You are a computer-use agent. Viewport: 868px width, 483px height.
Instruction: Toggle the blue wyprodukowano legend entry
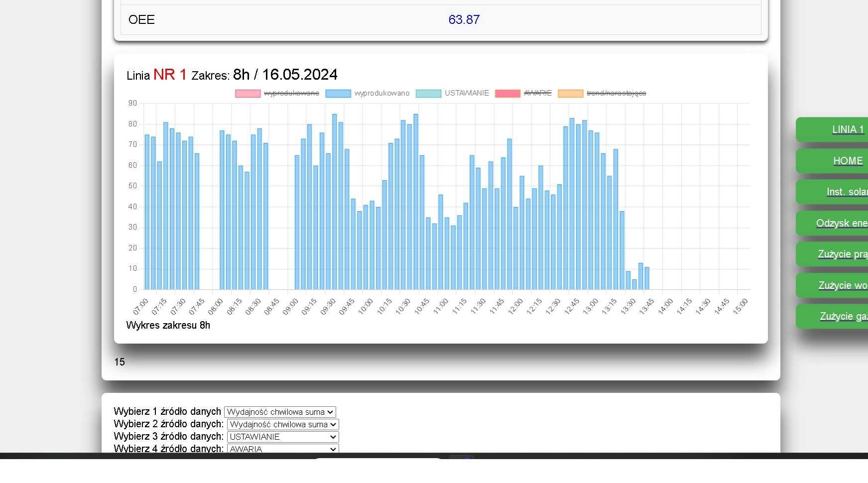(368, 93)
